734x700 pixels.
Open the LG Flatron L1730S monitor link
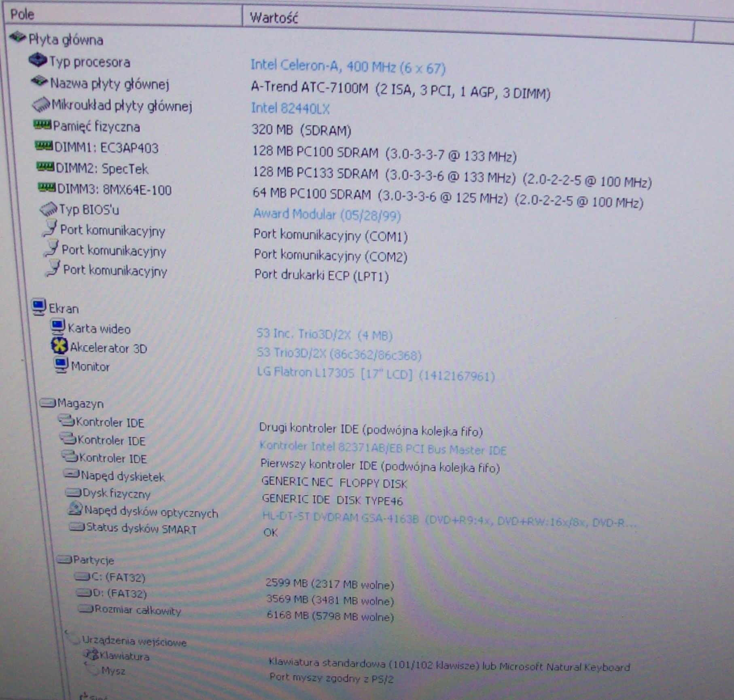pos(376,374)
